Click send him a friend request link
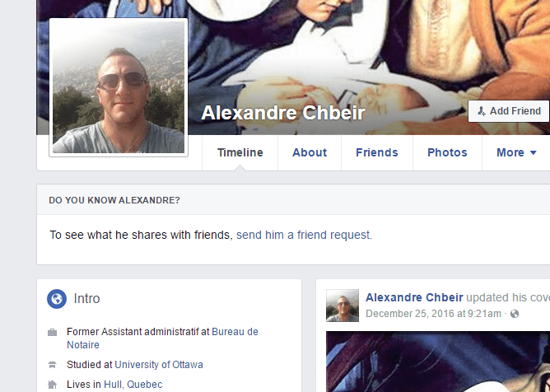This screenshot has width=550, height=392. 304,235
